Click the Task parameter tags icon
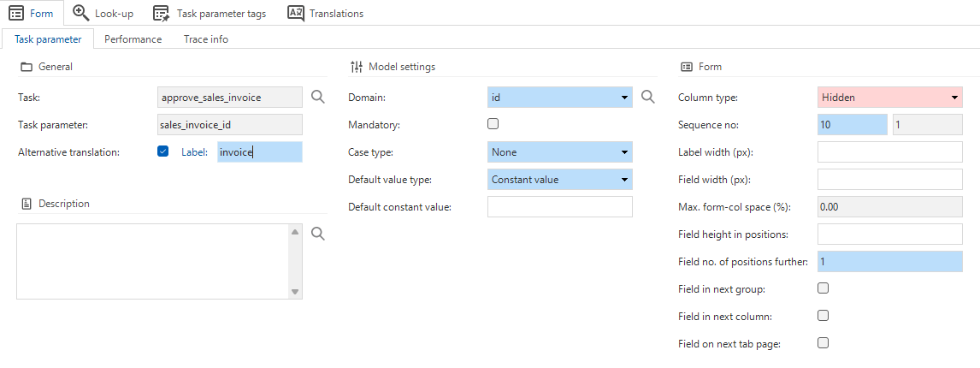 162,13
